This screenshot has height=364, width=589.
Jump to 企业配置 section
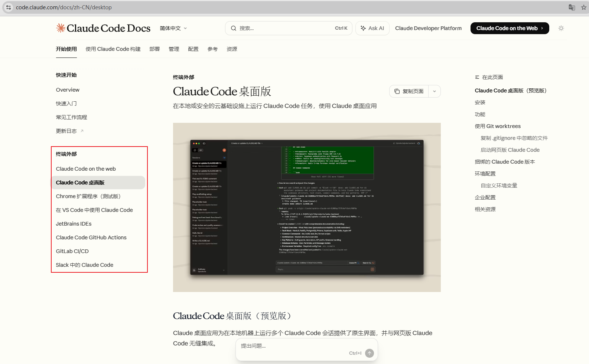(x=485, y=197)
